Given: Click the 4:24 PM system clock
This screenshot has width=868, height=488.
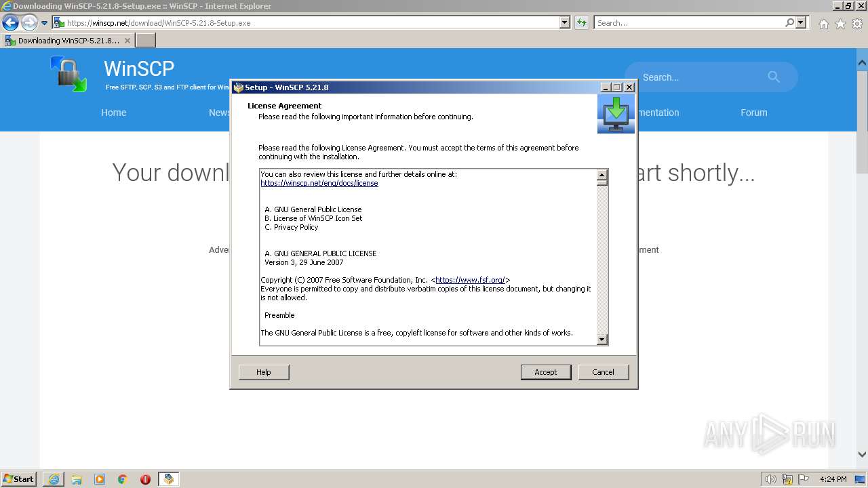Looking at the screenshot, I should coord(833,479).
